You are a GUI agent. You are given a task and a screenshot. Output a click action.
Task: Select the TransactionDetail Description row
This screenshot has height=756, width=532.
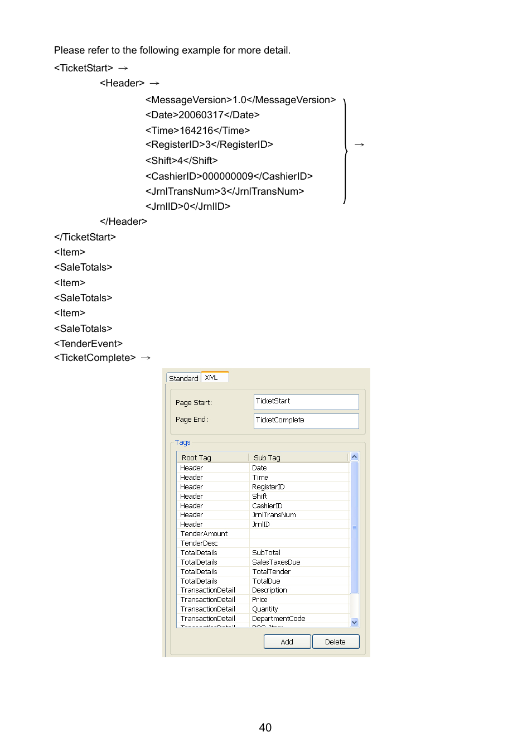(263, 590)
